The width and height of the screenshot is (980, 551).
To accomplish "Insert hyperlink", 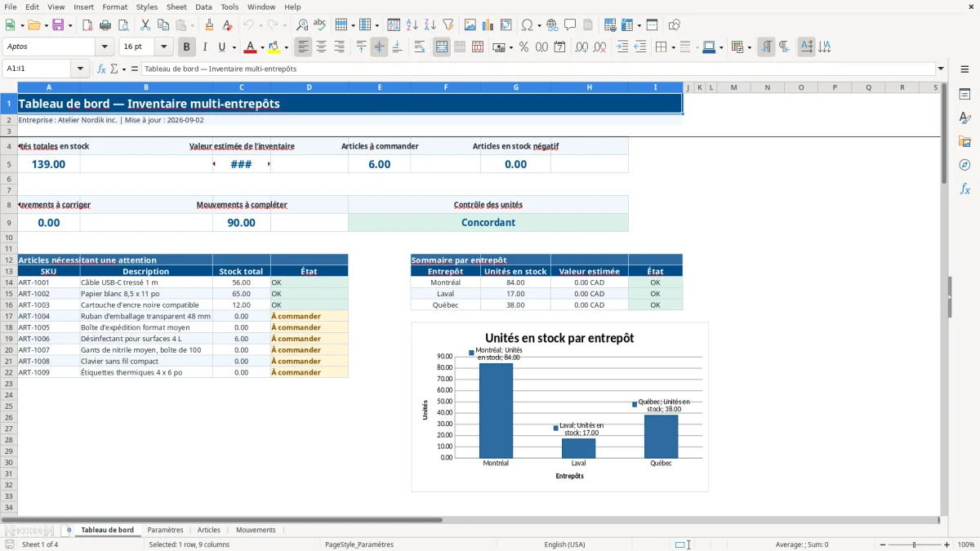I will 553,25.
